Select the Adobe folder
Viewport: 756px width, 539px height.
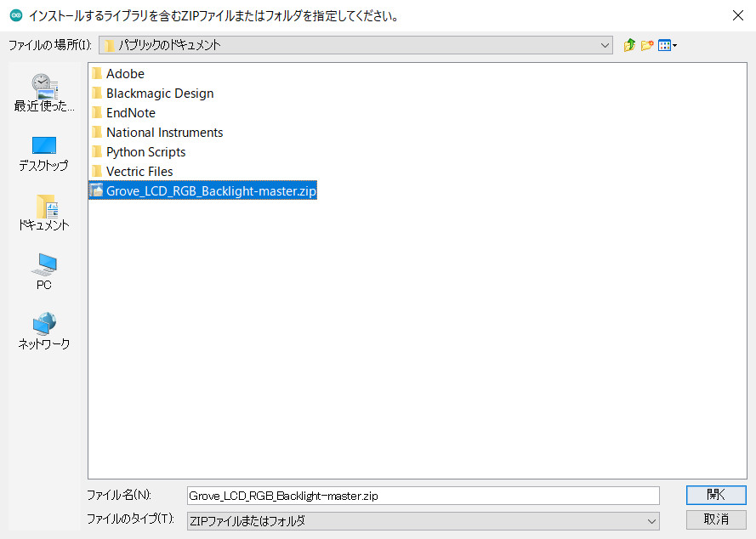(125, 74)
